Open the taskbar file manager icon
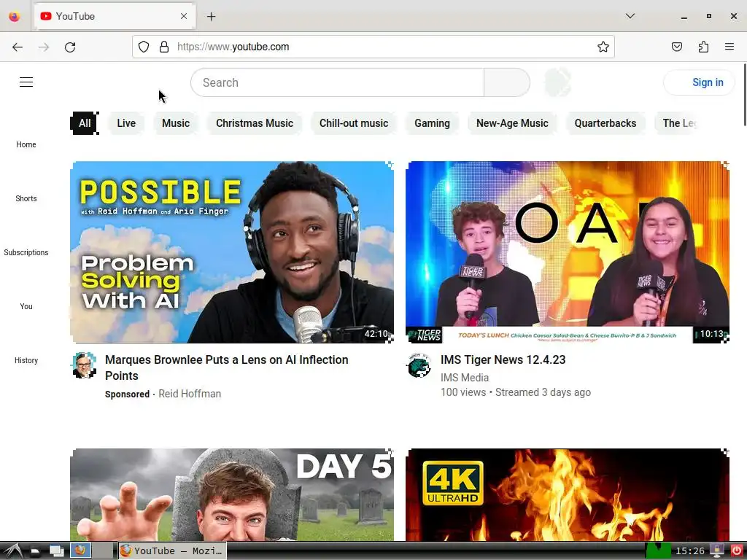The height and width of the screenshot is (560, 747). 35,551
